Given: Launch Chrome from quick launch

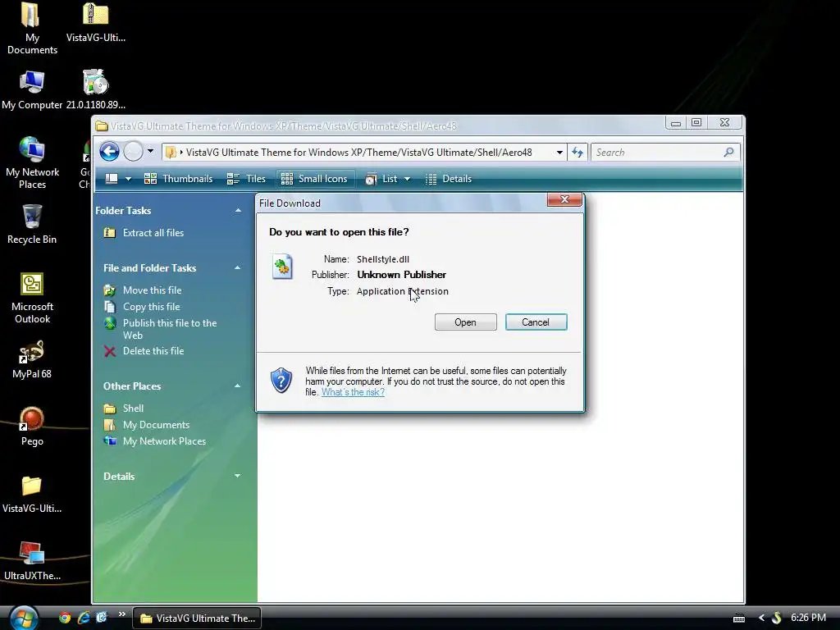Looking at the screenshot, I should pos(65,618).
